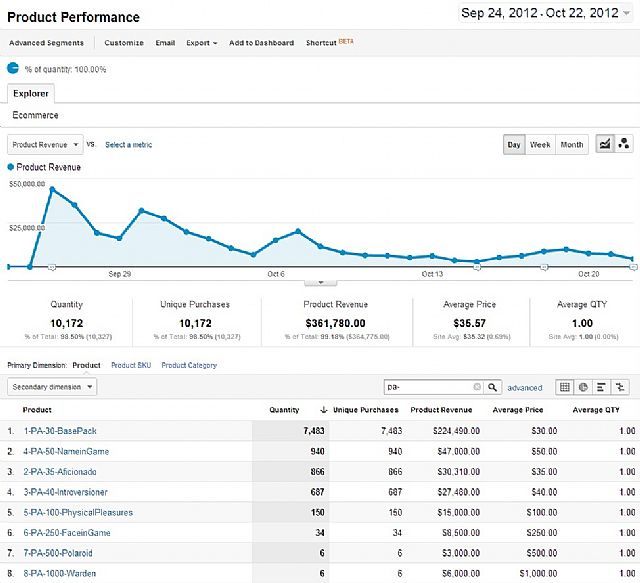The height and width of the screenshot is (583, 640).
Task: Set graph interval to Week
Action: (x=540, y=145)
